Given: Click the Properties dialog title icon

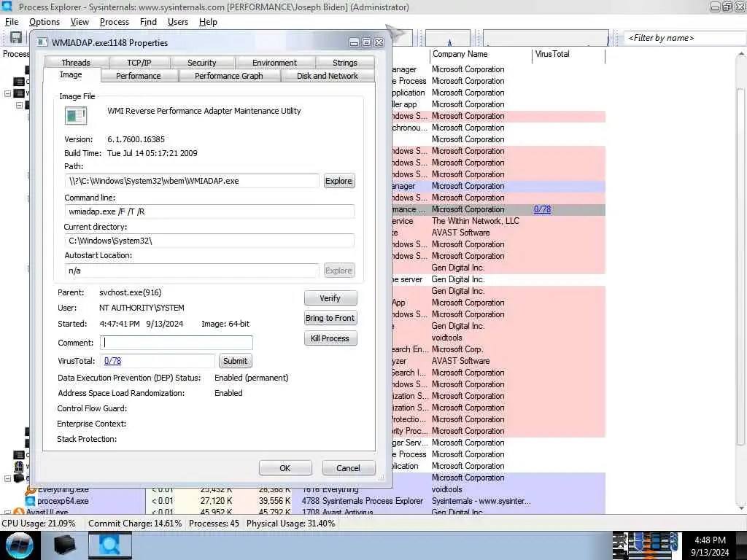Looking at the screenshot, I should (x=42, y=42).
